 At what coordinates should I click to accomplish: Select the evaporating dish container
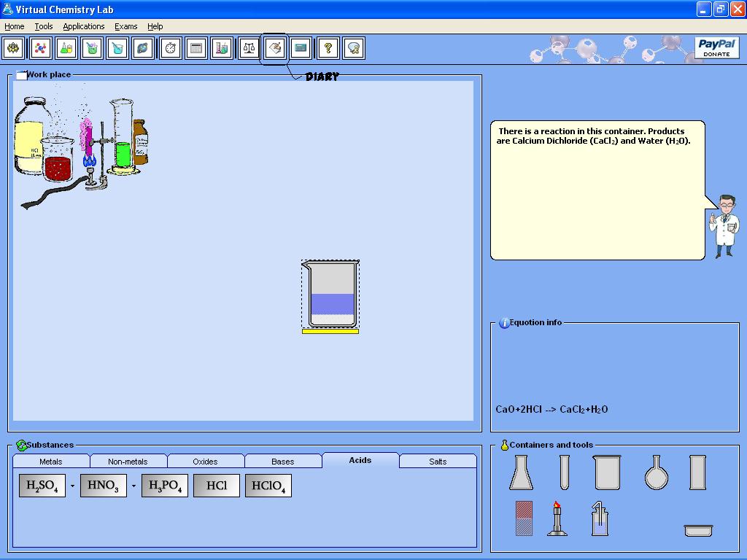coord(698,531)
